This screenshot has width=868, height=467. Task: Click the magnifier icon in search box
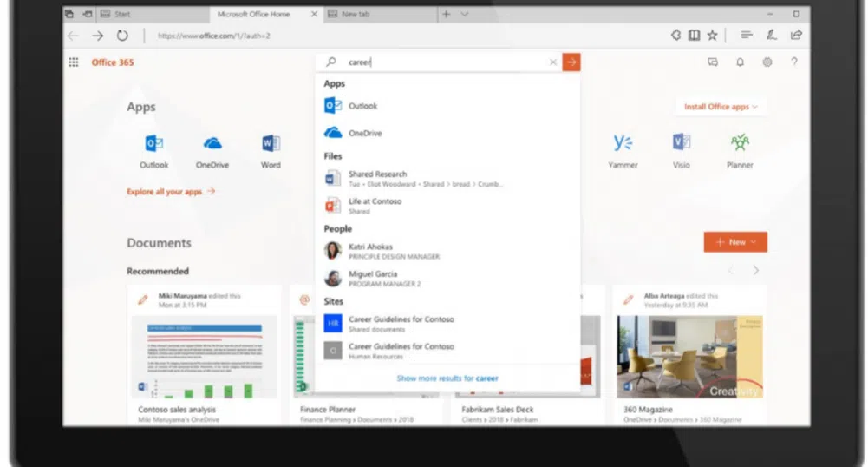[331, 62]
